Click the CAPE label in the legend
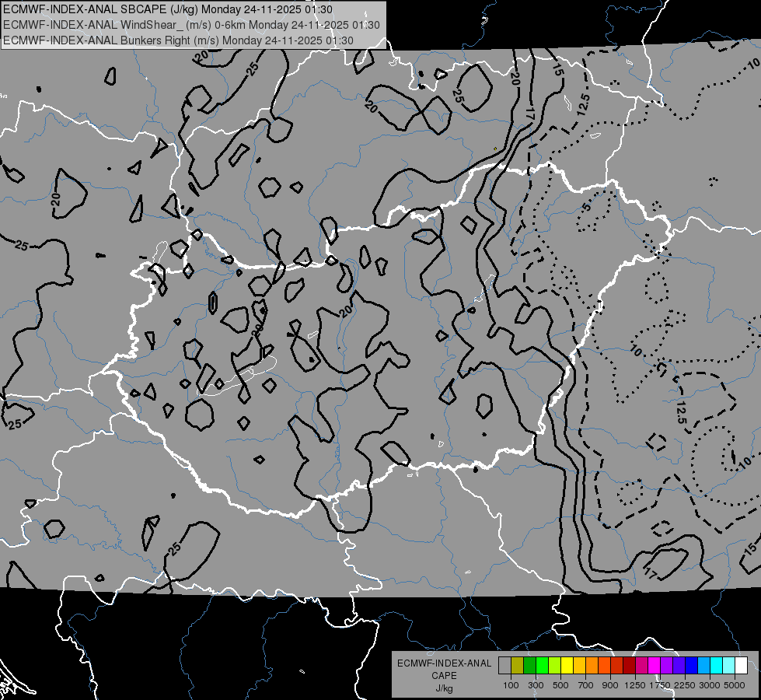Screen dimensions: 761x700 tap(444, 675)
